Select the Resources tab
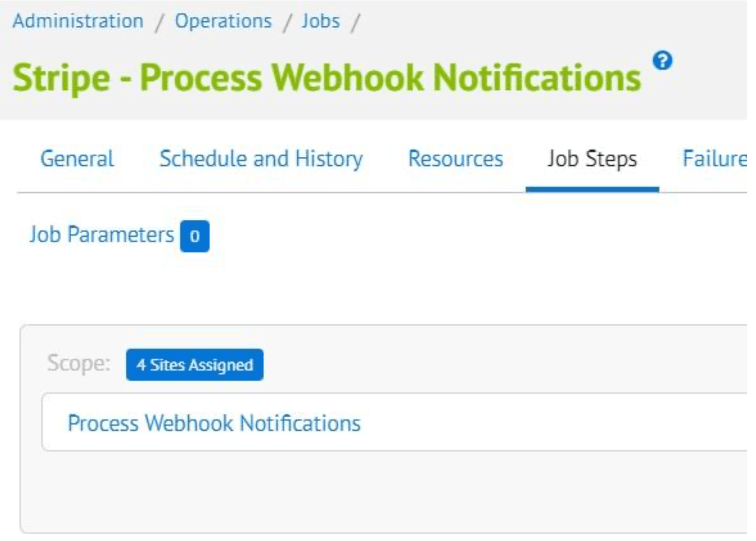Image resolution: width=756 pixels, height=541 pixels. click(455, 159)
